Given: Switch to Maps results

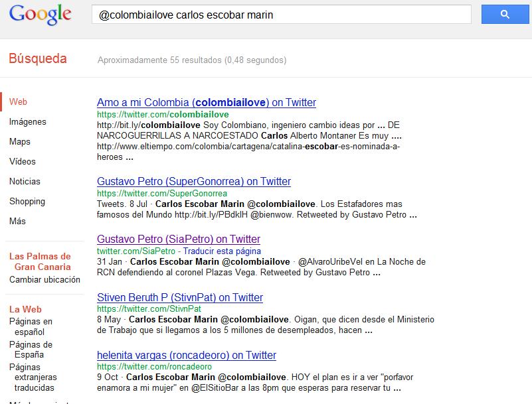Looking at the screenshot, I should (20, 142).
